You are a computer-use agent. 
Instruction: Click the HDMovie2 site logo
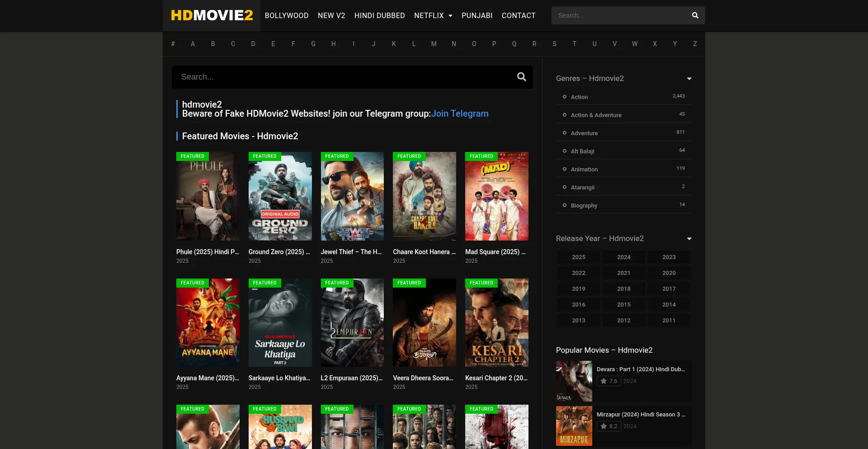[x=212, y=15]
